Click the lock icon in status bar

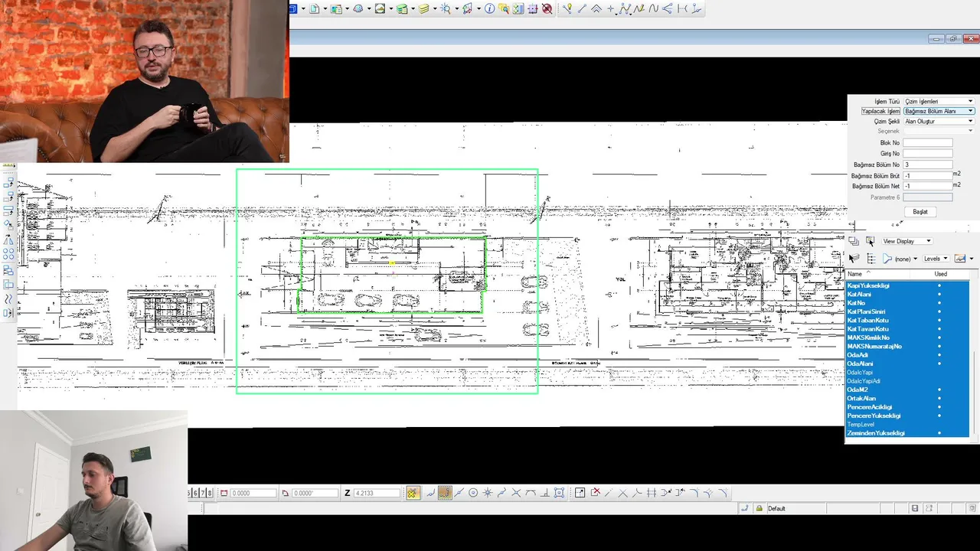(759, 508)
